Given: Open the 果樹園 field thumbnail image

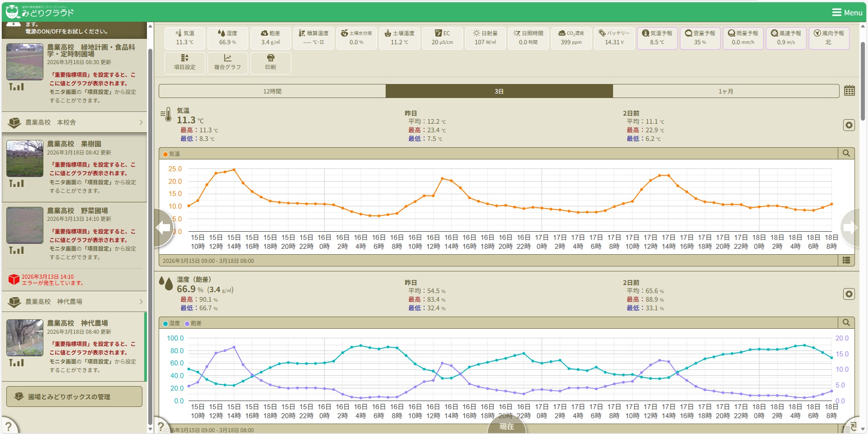Looking at the screenshot, I should coord(25,158).
